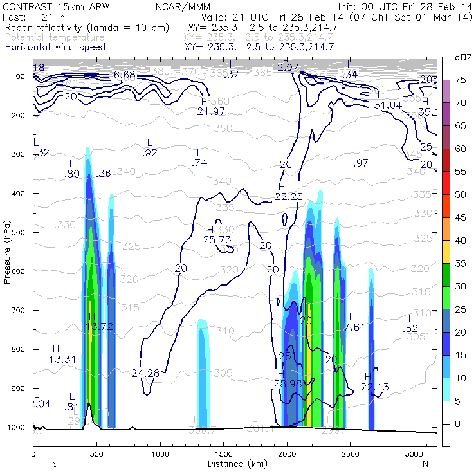Select the 2500 km distance tick label
476x476 pixels.
[351, 454]
